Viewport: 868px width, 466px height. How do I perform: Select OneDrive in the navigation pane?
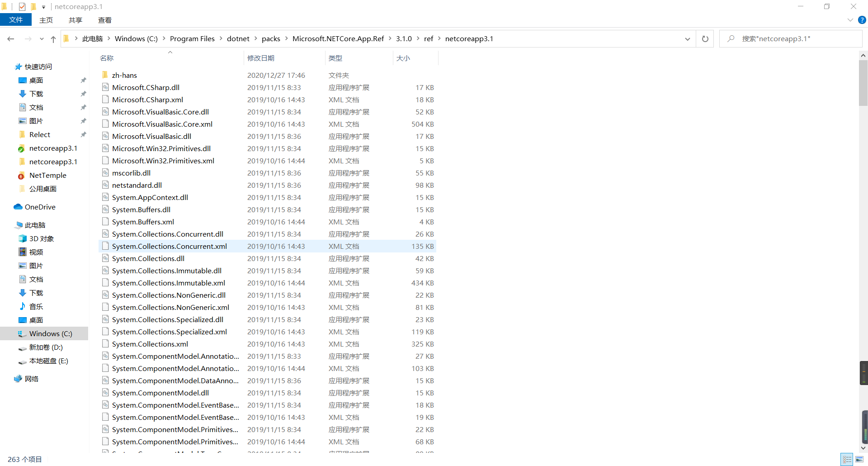click(x=40, y=207)
